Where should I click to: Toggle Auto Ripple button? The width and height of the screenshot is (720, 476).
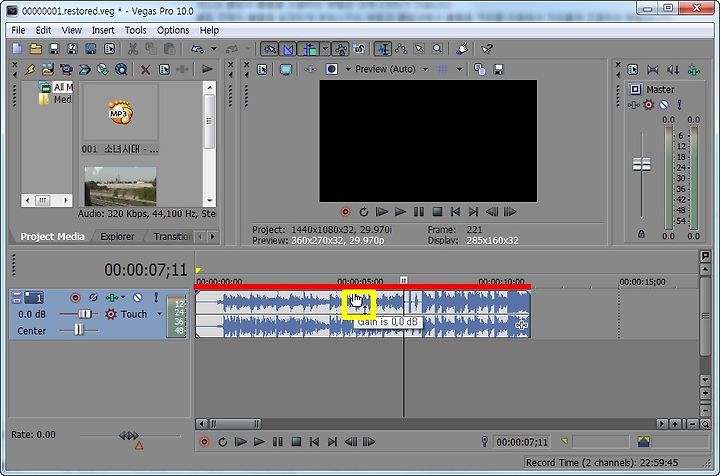[x=309, y=49]
